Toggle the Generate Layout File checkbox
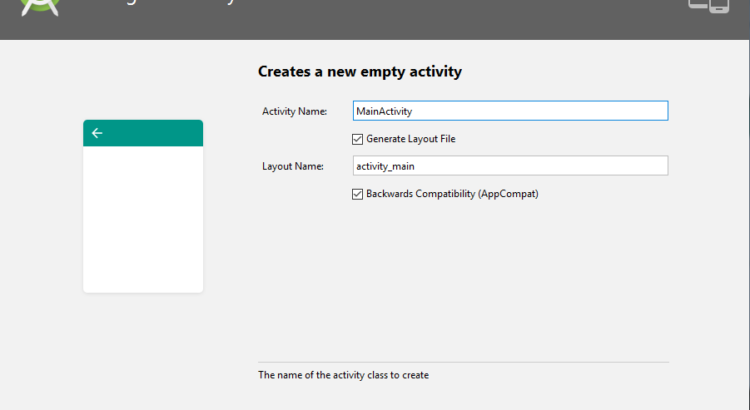This screenshot has height=410, width=750. point(358,139)
